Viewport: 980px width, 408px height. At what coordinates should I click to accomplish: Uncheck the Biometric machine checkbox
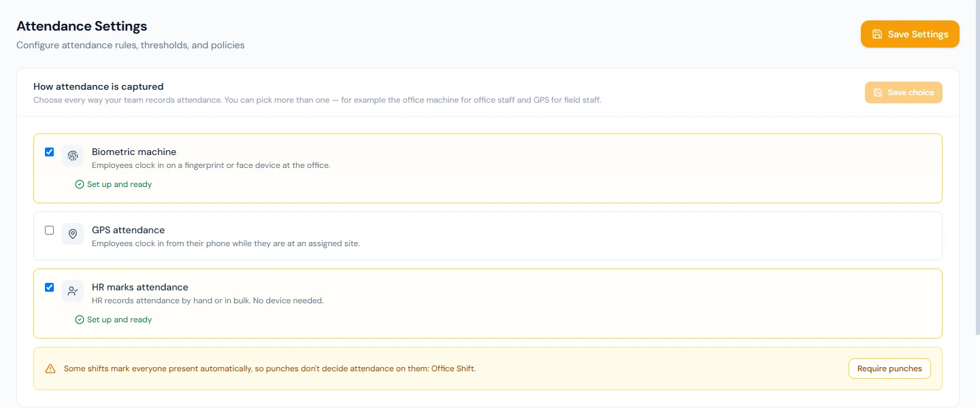[x=49, y=152]
